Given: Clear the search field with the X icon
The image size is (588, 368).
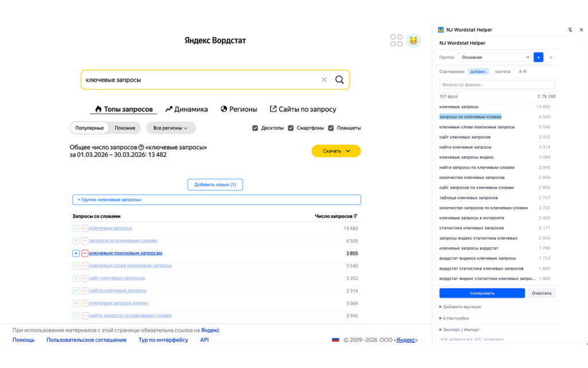Looking at the screenshot, I should [324, 80].
